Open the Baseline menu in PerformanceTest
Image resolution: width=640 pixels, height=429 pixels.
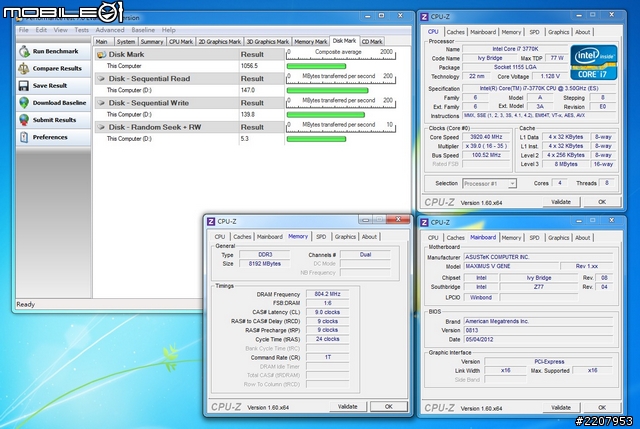[x=143, y=30]
